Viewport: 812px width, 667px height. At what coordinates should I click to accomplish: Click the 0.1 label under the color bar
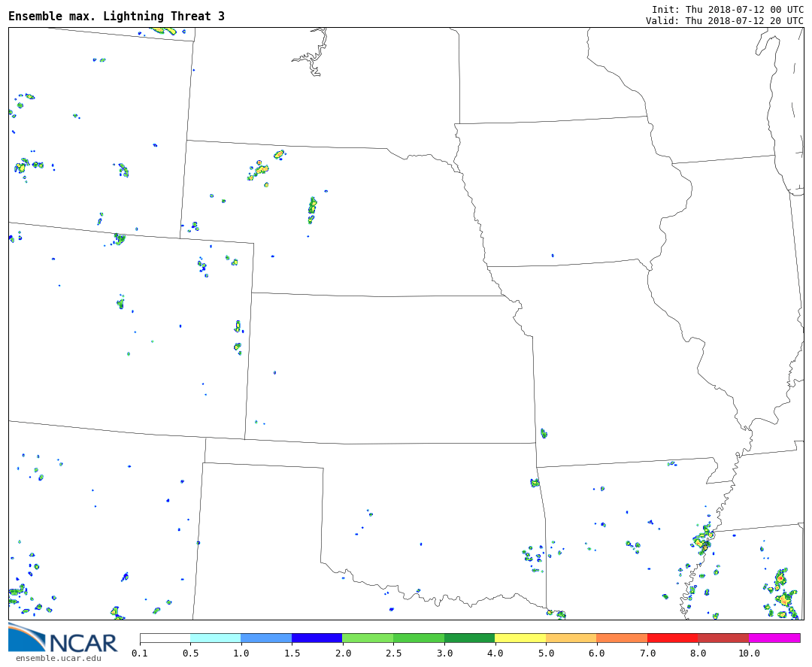point(140,653)
